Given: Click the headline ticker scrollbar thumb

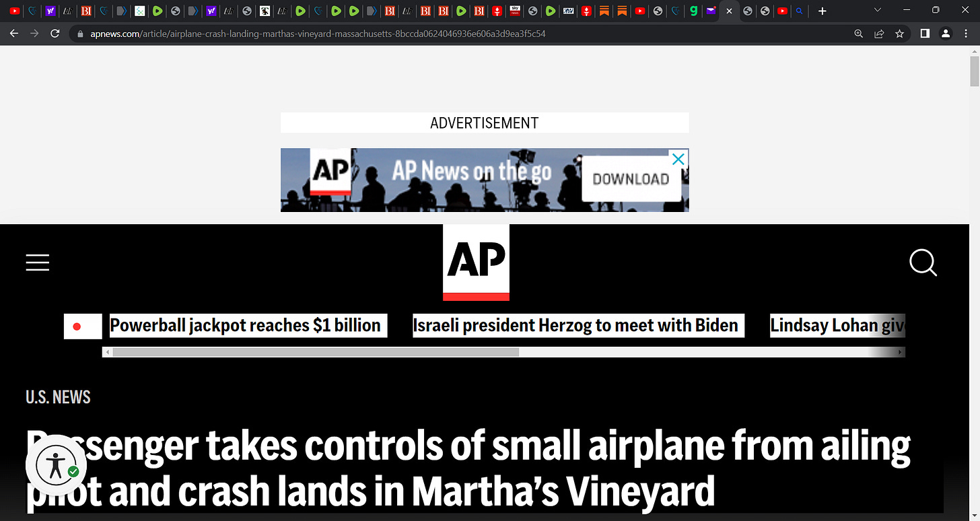Looking at the screenshot, I should (x=316, y=352).
